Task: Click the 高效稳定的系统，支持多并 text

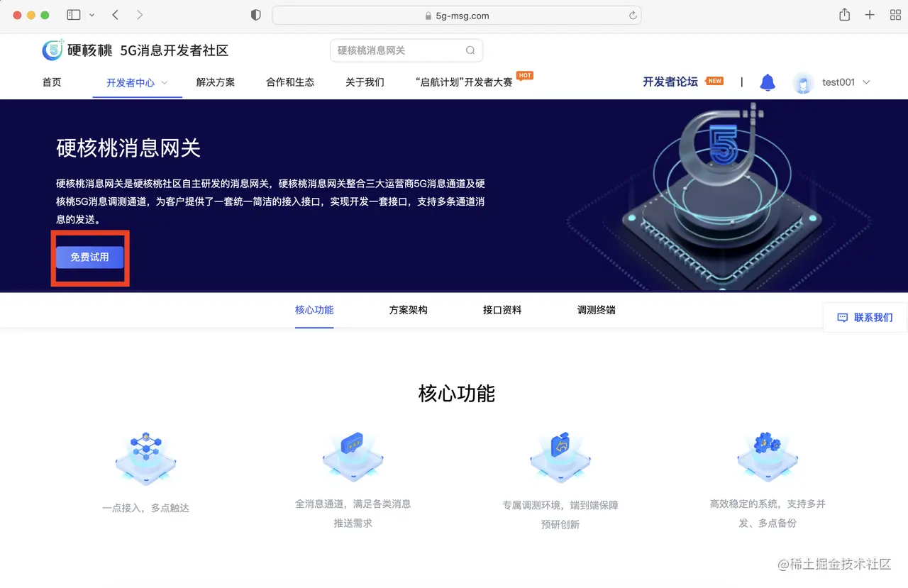Action: [768, 504]
